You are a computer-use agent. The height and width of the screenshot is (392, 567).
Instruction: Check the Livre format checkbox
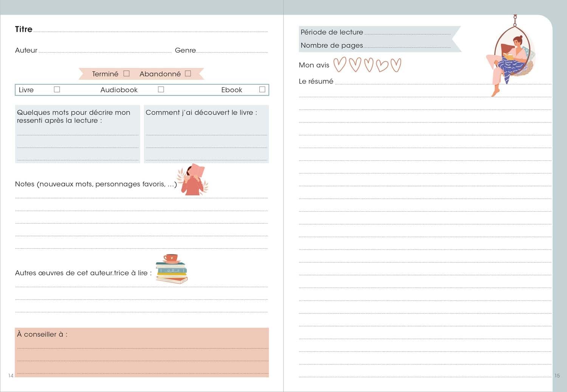pyautogui.click(x=57, y=89)
